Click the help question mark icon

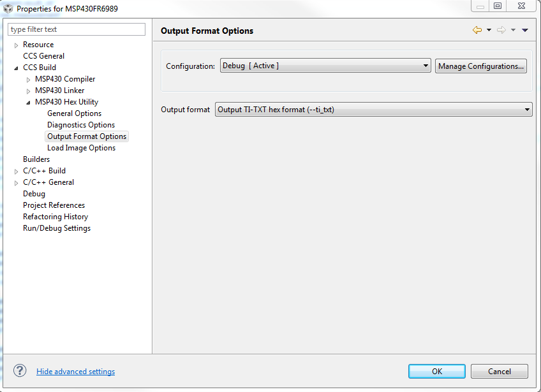(x=20, y=371)
